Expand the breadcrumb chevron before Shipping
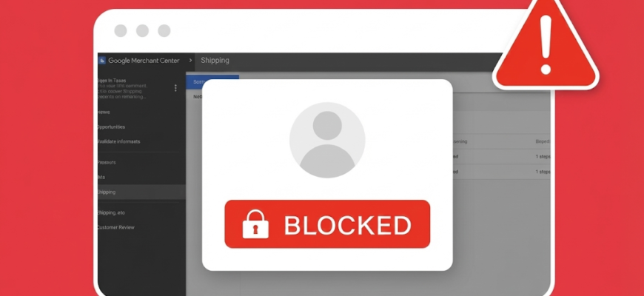 coord(190,61)
